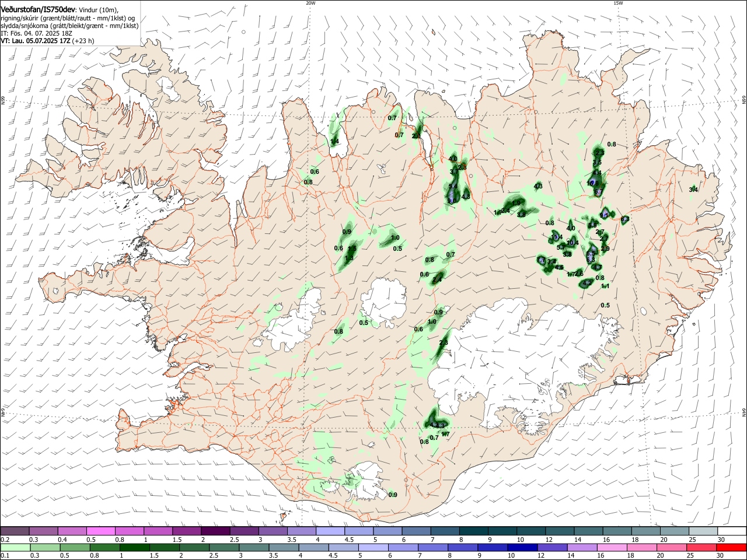747x560 pixels.
Task: Select the pale periwinkle snow swatch at 4
Action: 330,531
